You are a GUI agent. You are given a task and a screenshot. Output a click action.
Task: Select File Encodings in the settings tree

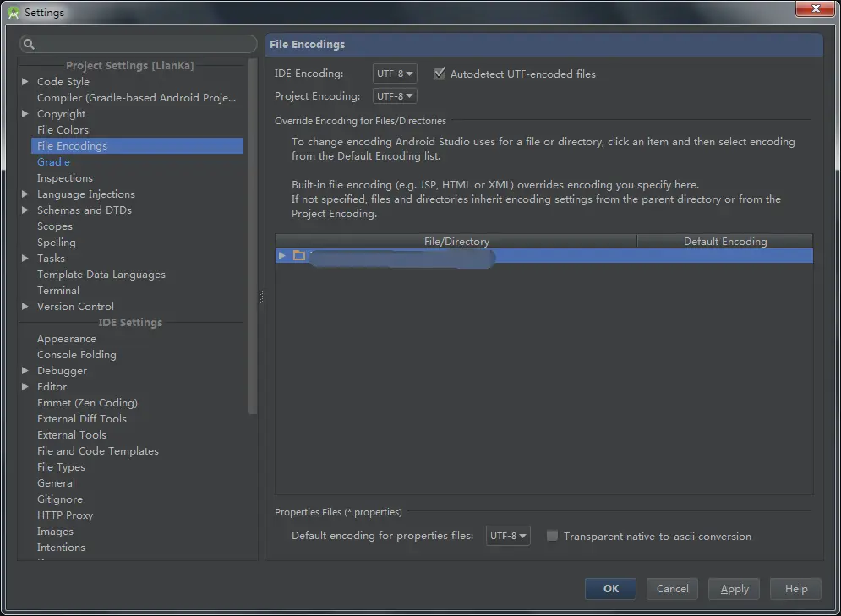click(x=137, y=146)
